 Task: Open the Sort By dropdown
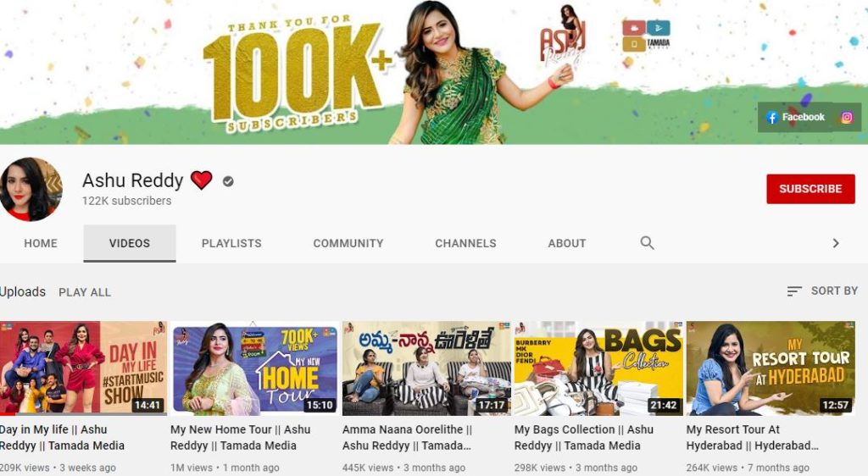pos(822,291)
